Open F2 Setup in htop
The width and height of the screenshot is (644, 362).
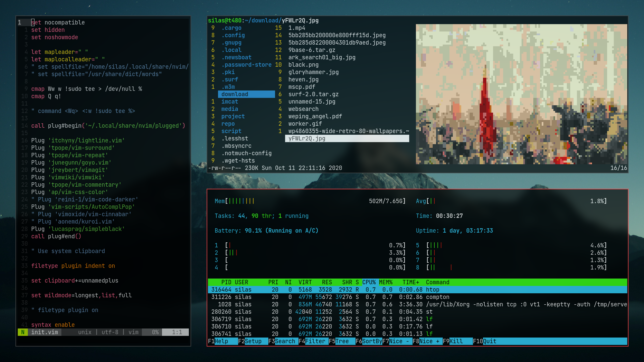click(253, 341)
